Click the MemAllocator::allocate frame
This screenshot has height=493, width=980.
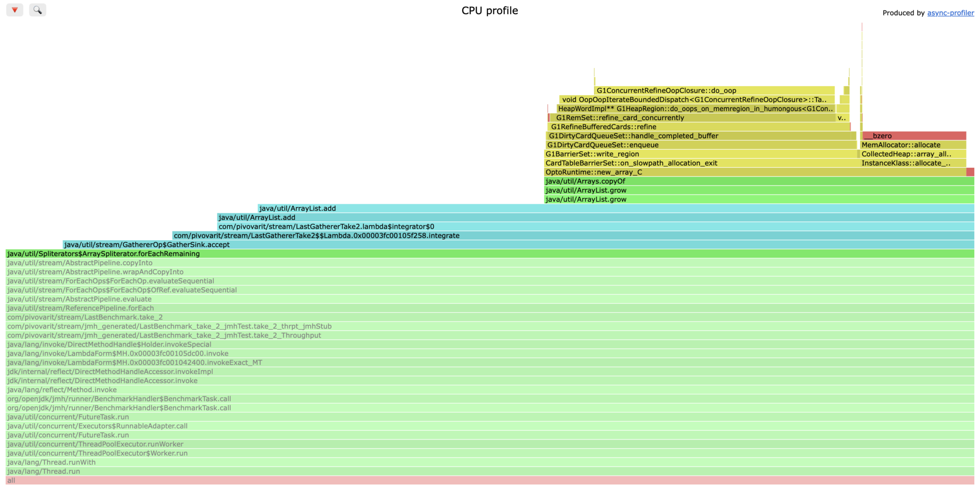913,145
